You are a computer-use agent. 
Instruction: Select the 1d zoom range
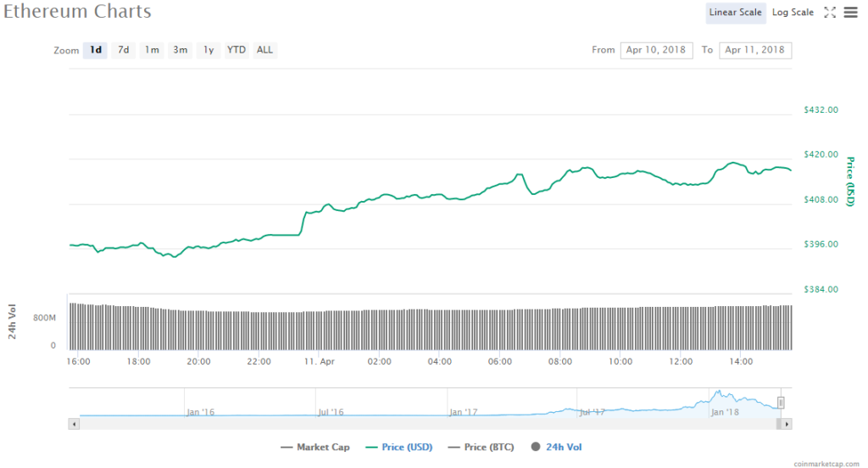point(96,50)
